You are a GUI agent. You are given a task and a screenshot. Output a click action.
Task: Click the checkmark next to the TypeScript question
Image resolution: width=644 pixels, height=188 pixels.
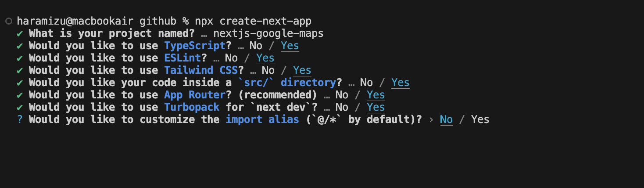point(20,46)
